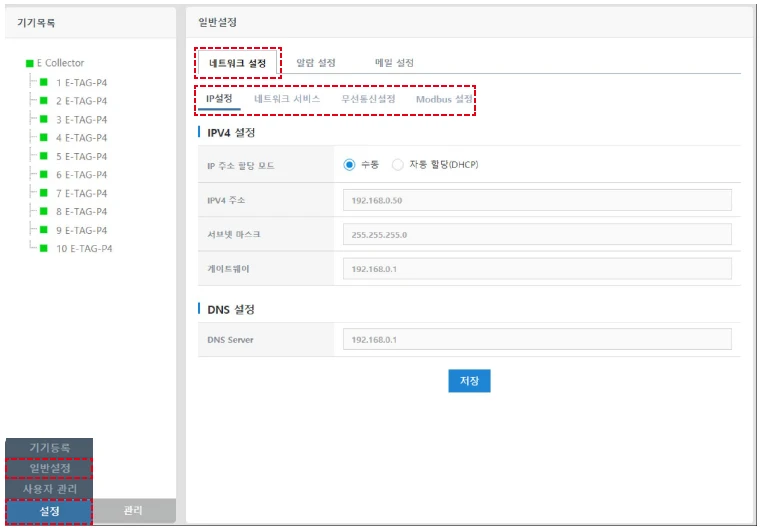This screenshot has height=532, width=760.
Task: Open the Modbus 설정 sub-tab
Action: pos(444,99)
